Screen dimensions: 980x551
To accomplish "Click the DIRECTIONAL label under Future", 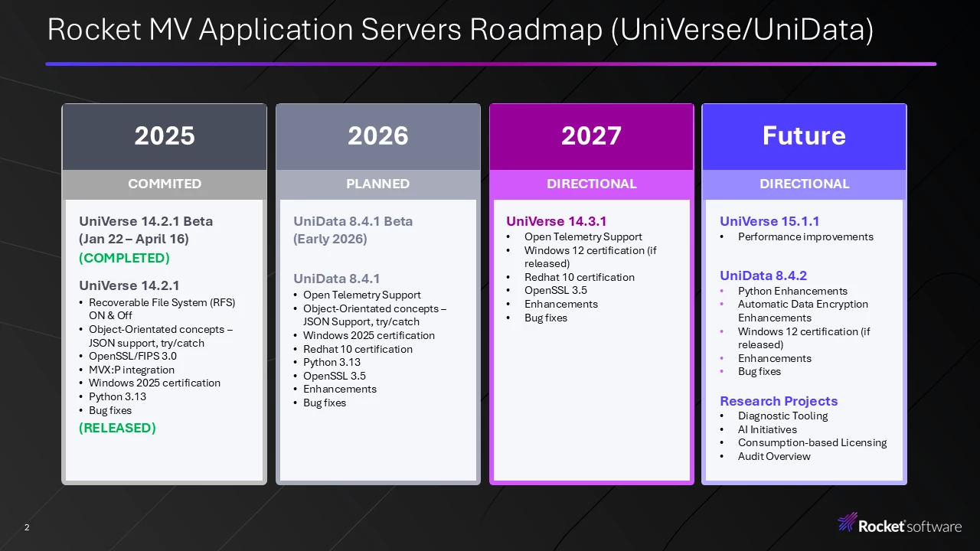I will [x=804, y=184].
